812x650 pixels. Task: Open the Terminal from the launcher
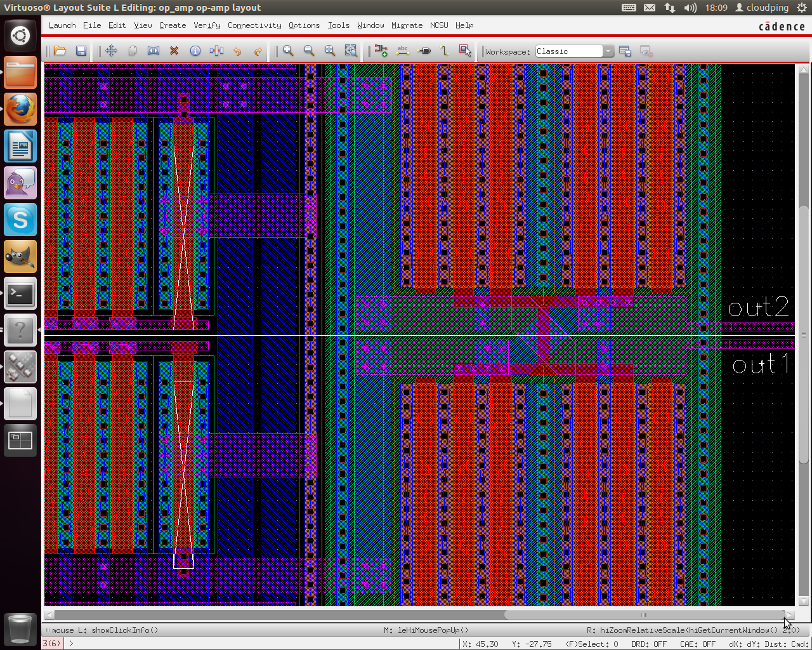(20, 293)
